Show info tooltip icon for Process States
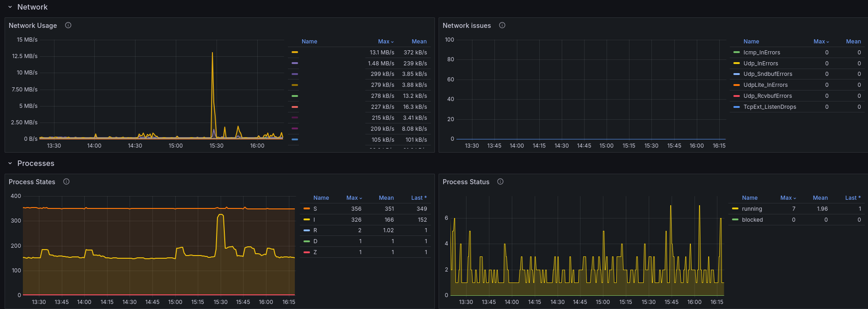Viewport: 868px width, 309px height. coord(66,181)
